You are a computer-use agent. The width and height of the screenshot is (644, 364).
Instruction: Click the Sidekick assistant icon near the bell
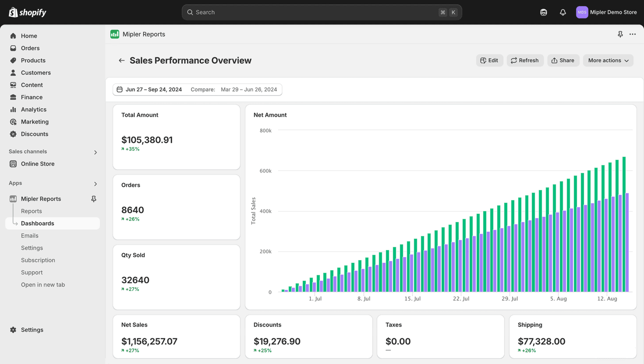click(x=543, y=12)
